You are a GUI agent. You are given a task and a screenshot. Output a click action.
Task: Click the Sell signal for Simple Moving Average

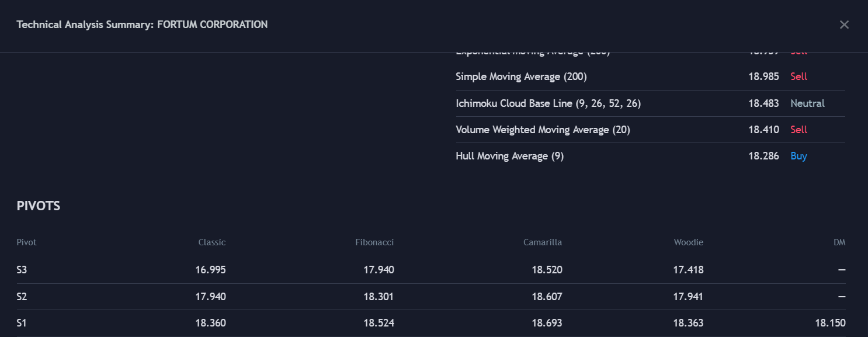tap(798, 77)
